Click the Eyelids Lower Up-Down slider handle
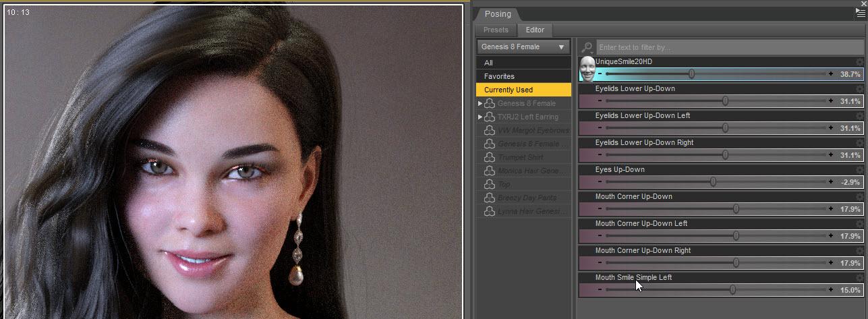868x319 pixels. [x=725, y=100]
